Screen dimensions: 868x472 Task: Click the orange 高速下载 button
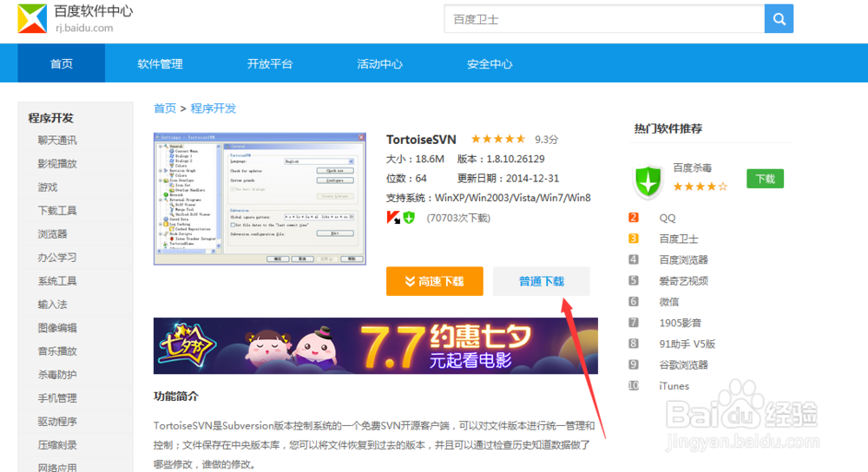435,281
